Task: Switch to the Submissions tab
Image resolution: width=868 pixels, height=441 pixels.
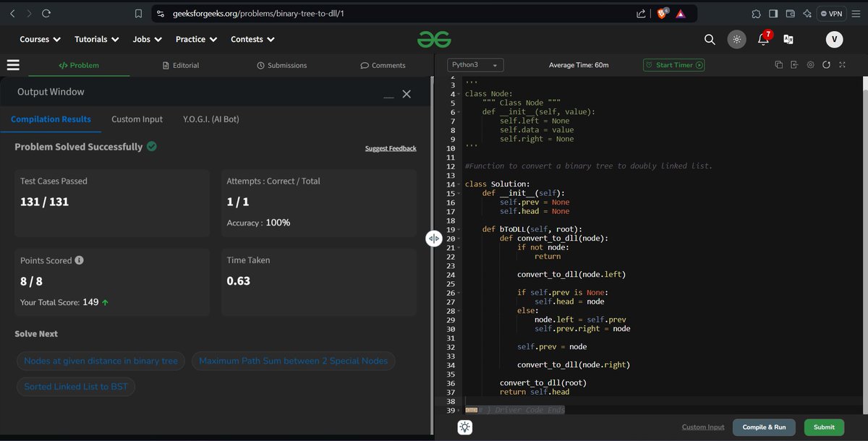Action: pos(282,65)
